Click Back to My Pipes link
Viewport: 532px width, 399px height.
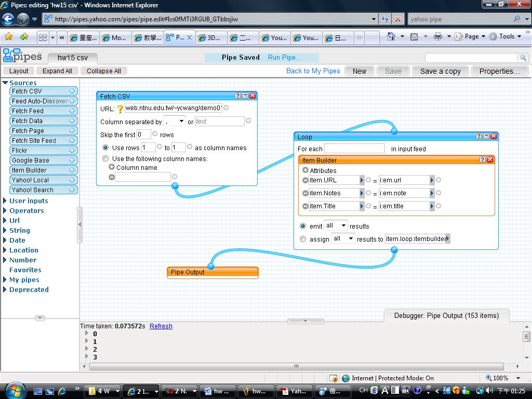(313, 71)
